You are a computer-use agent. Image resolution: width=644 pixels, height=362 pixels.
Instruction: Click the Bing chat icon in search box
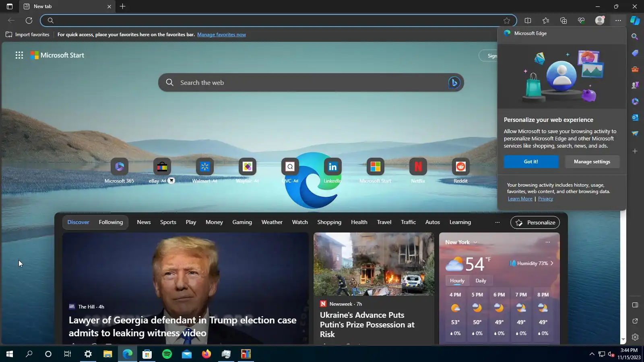tap(454, 82)
